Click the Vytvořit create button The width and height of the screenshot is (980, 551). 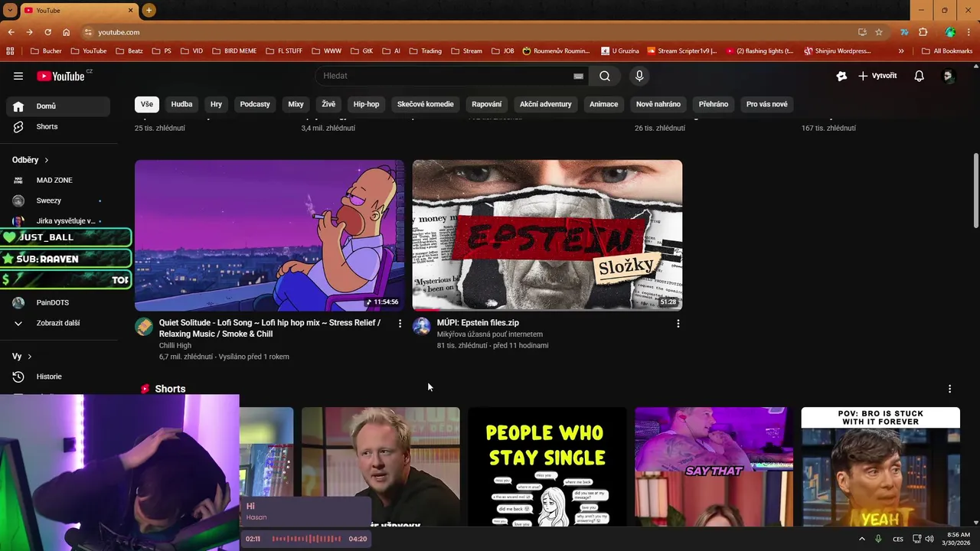click(877, 76)
